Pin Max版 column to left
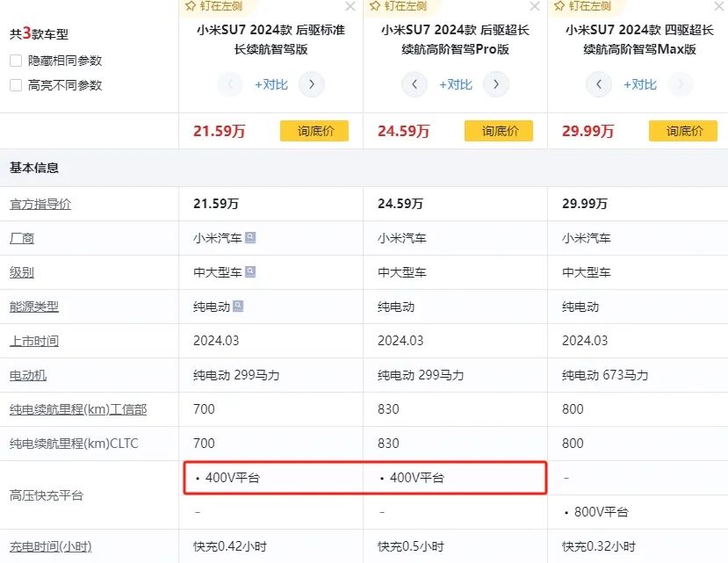Image resolution: width=728 pixels, height=563 pixels. pos(582,6)
